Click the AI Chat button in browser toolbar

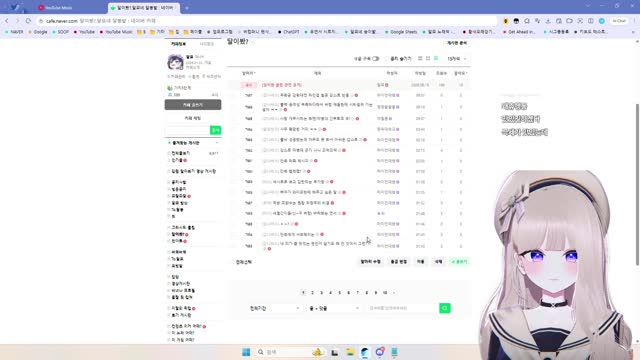tap(619, 21)
